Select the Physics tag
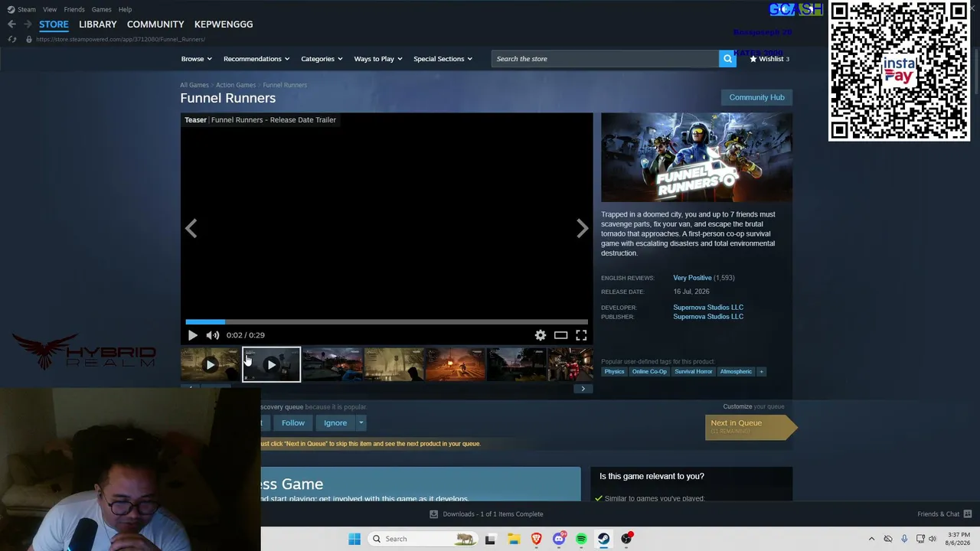This screenshot has height=551, width=980. tap(614, 372)
